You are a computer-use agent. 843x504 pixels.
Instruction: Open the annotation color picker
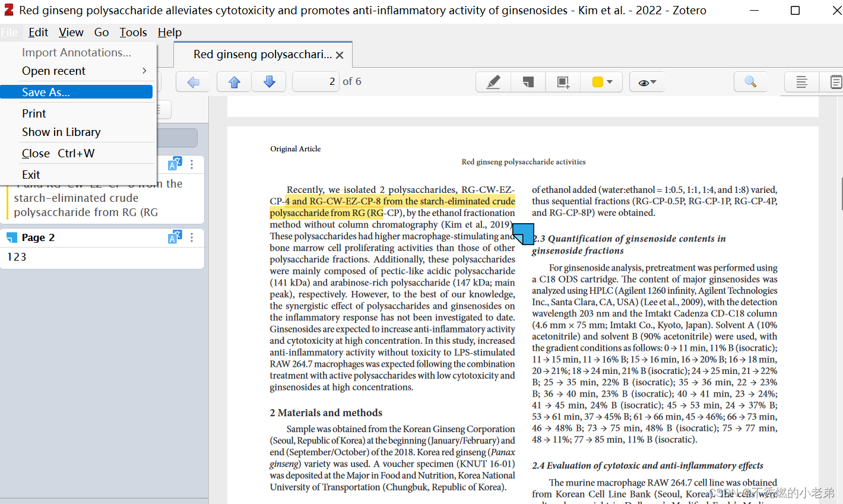pyautogui.click(x=603, y=82)
